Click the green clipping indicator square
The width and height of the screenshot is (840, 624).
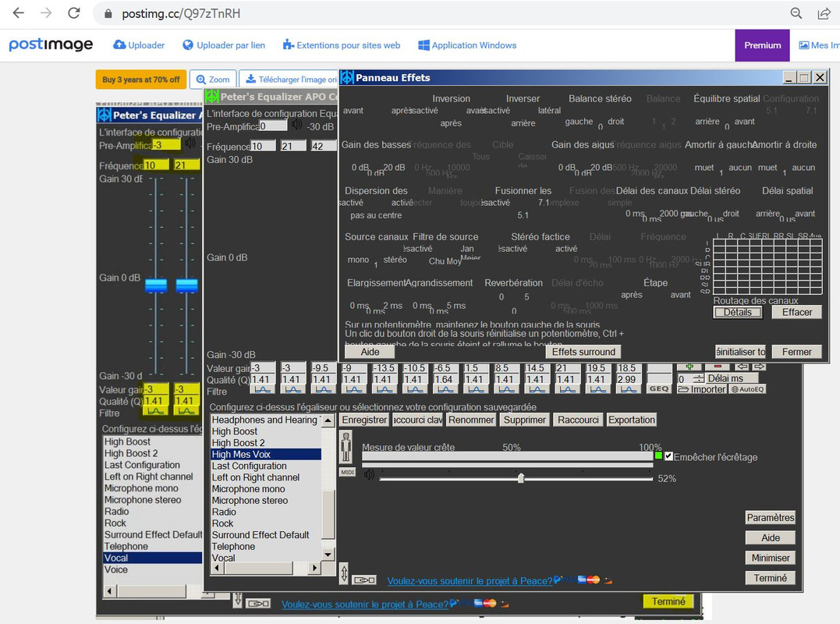coord(658,456)
